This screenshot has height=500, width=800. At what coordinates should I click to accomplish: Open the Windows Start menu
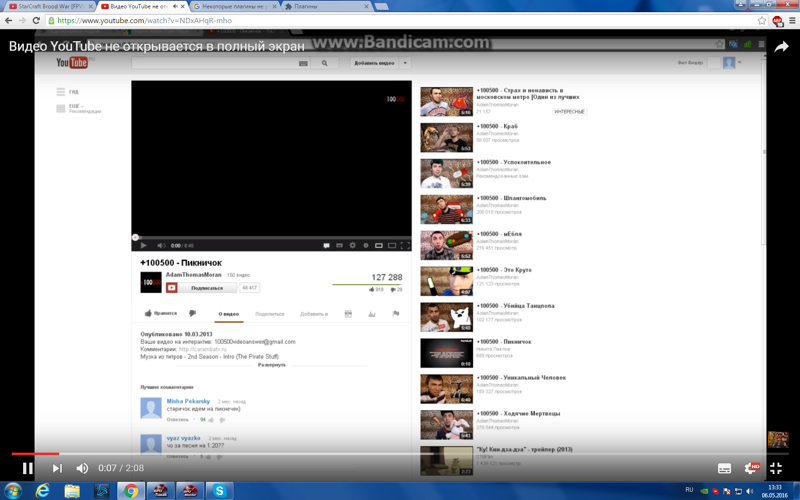13,491
